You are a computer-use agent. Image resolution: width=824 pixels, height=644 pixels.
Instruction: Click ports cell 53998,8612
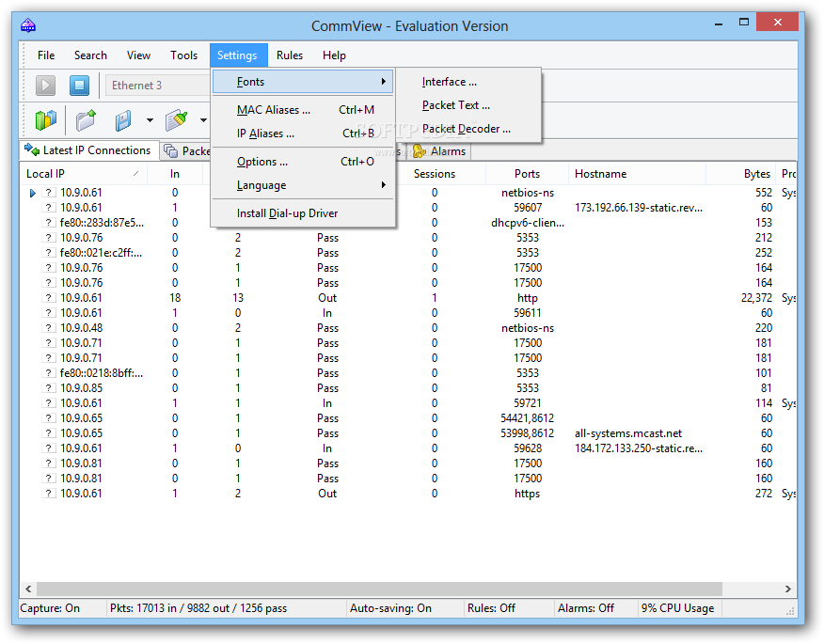527,433
